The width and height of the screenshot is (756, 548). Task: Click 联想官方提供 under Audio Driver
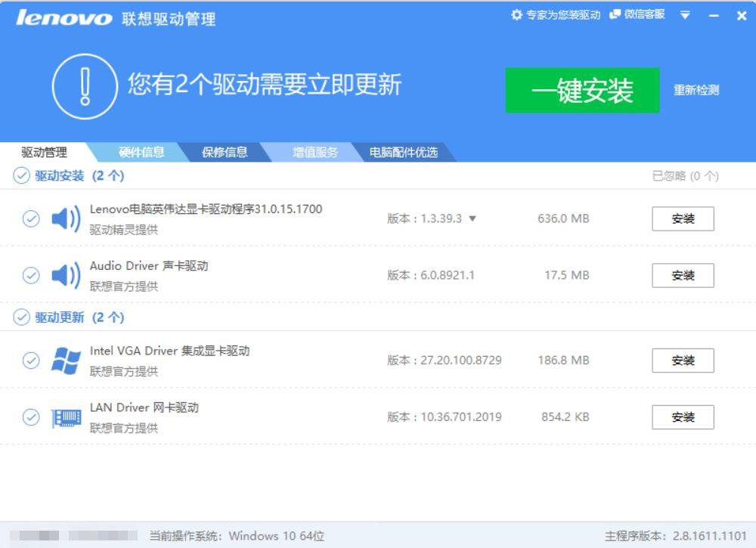point(124,286)
